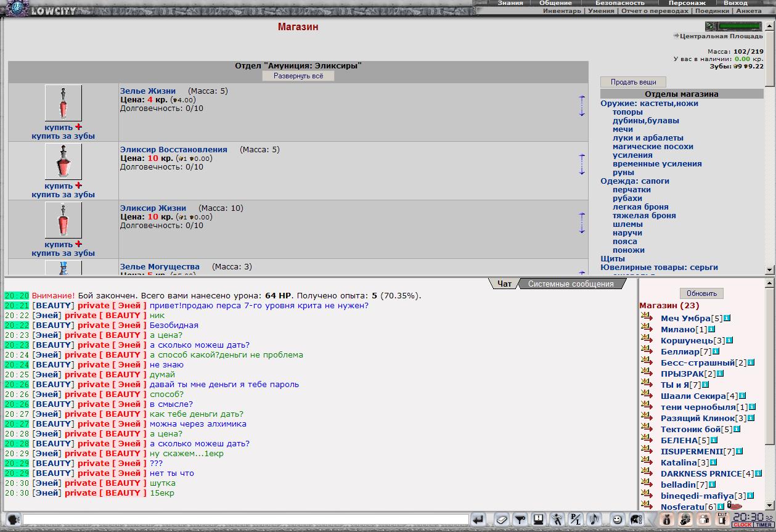
Task: Open Общение top menu
Action: pos(555,3)
